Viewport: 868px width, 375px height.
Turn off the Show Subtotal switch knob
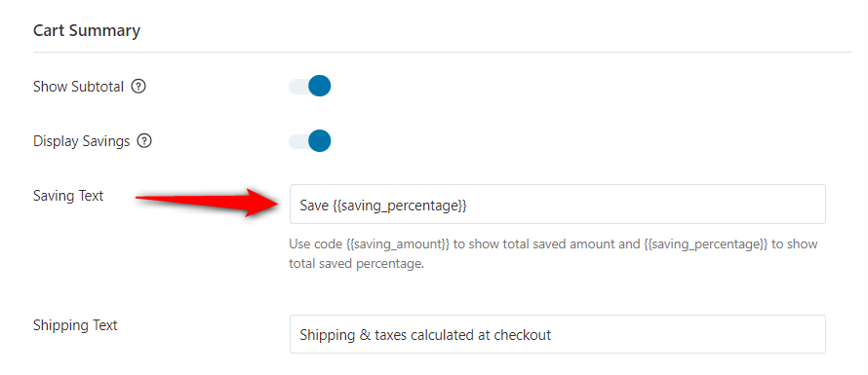pyautogui.click(x=320, y=87)
